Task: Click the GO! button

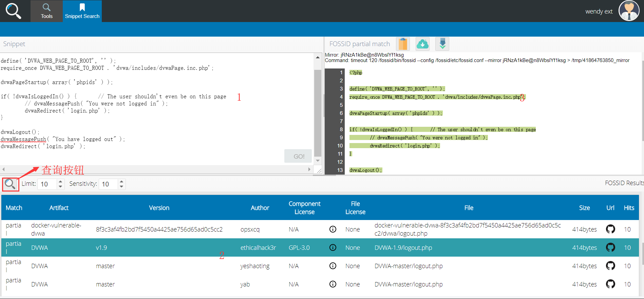Action: click(298, 156)
